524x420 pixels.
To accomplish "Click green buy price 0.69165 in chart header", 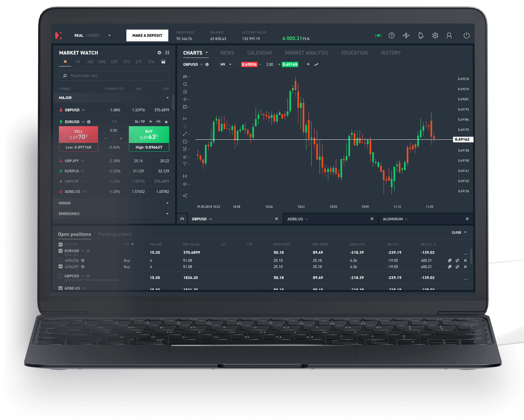I will (290, 65).
